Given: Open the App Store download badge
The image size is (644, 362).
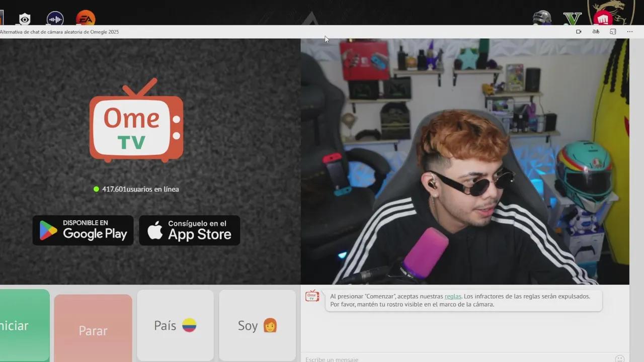Looking at the screenshot, I should (189, 230).
